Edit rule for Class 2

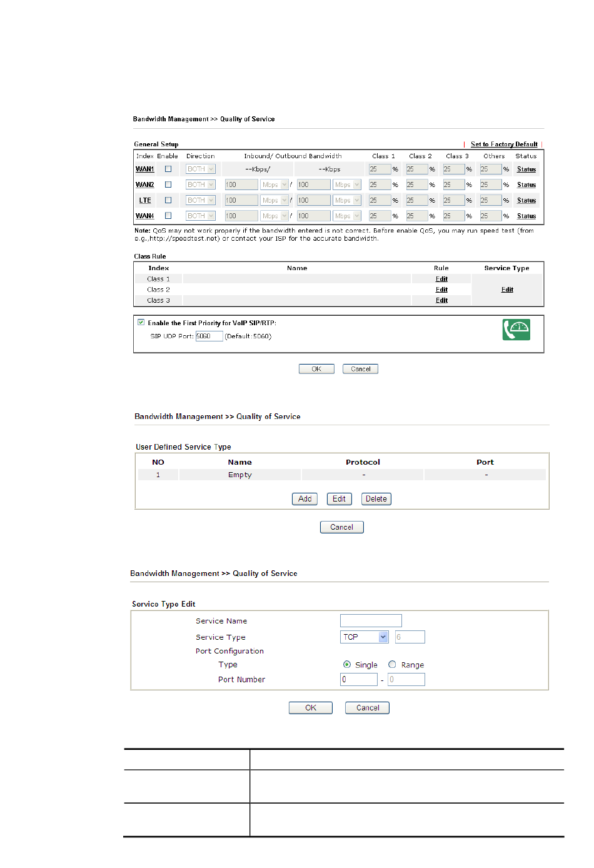click(441, 290)
